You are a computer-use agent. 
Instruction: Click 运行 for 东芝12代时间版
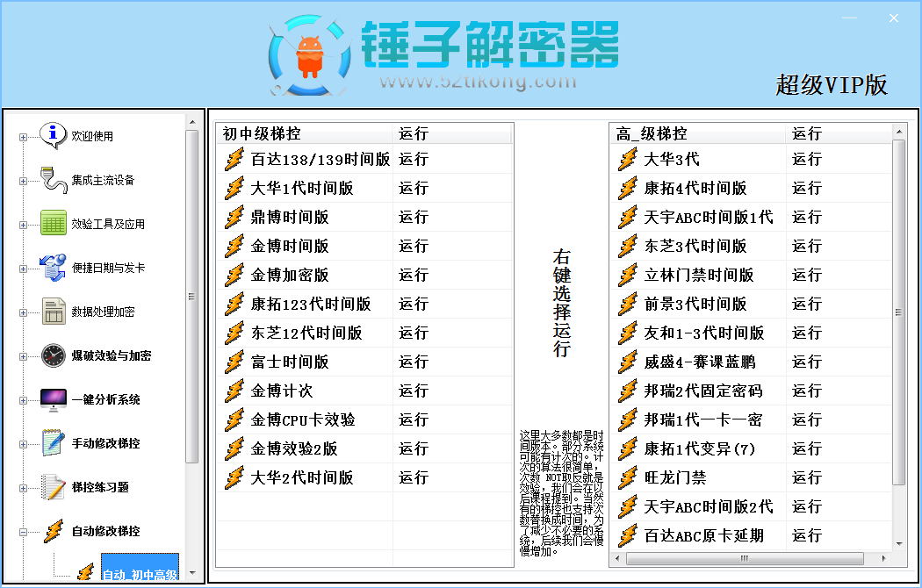(414, 333)
